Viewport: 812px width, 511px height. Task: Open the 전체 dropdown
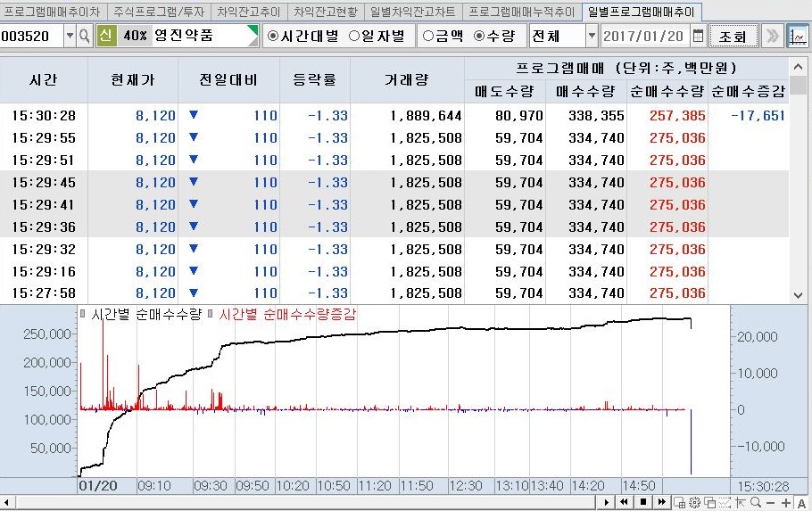click(x=592, y=36)
